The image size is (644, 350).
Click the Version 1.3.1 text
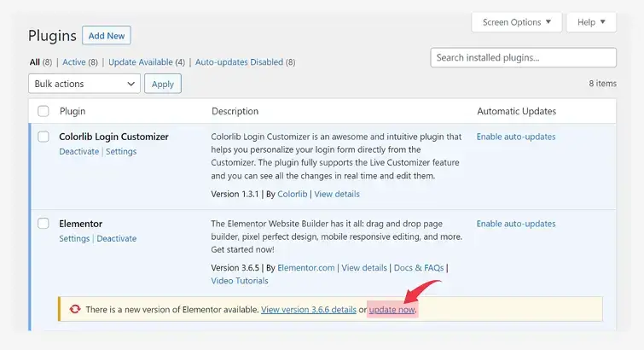(235, 194)
